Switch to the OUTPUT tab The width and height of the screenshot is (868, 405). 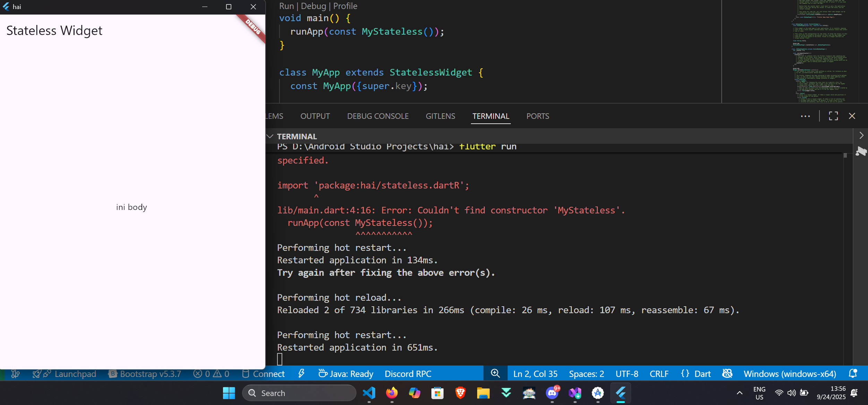click(x=315, y=116)
